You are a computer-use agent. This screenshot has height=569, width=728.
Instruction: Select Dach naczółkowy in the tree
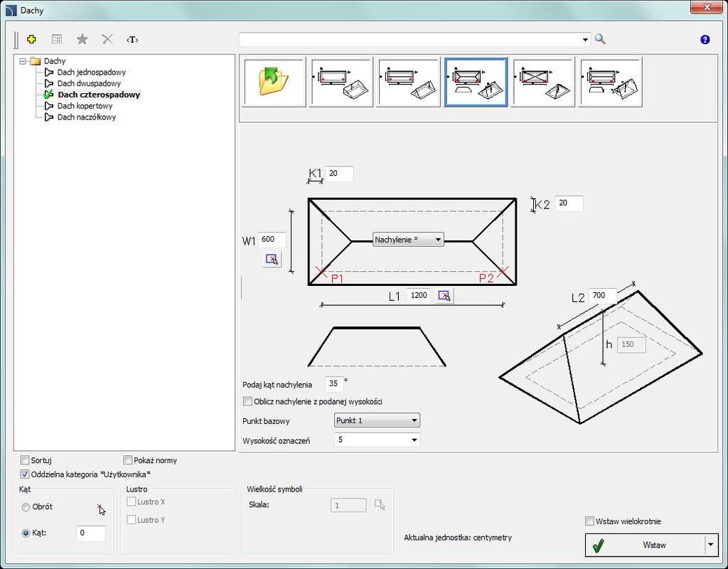click(87, 117)
